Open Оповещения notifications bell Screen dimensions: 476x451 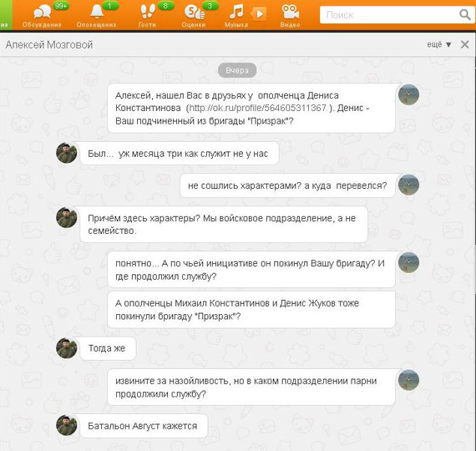97,12
